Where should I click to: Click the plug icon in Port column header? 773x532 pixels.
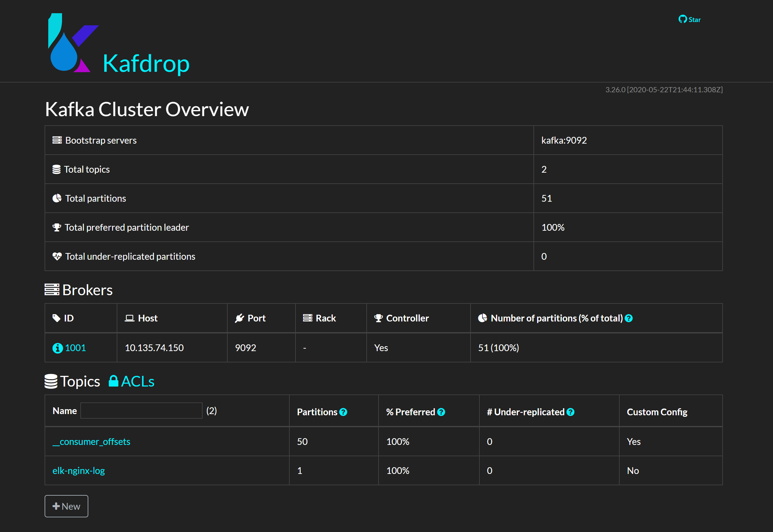coord(240,318)
